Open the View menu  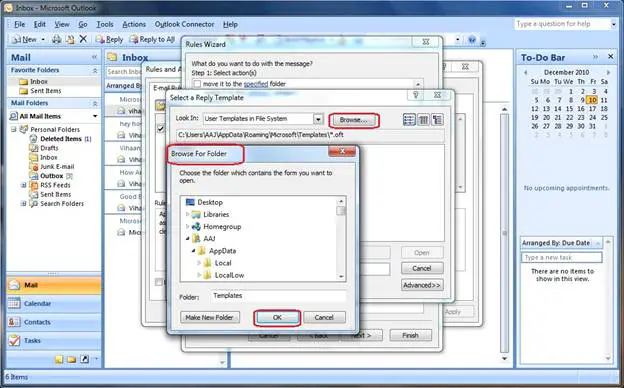pos(62,24)
